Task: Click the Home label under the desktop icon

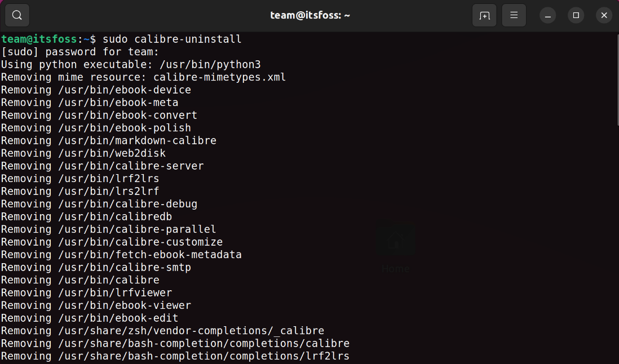Action: (x=395, y=269)
